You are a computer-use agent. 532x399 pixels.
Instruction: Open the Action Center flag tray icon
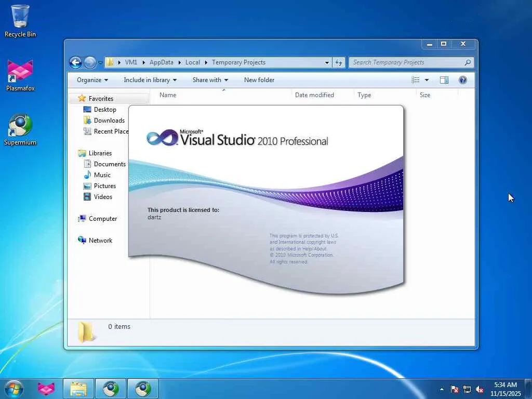click(455, 390)
